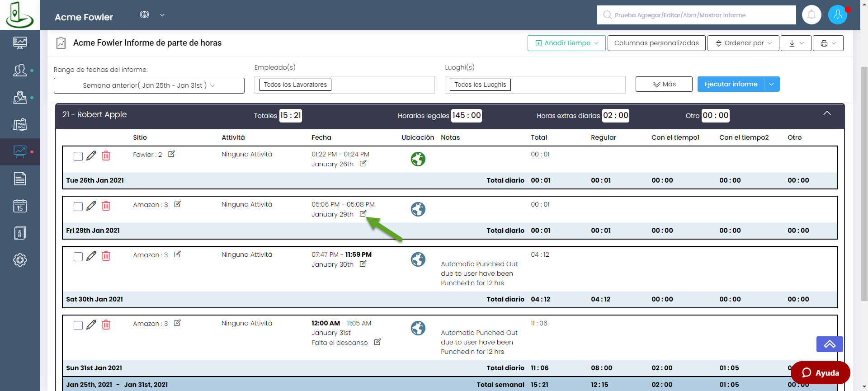868x391 pixels.
Task: Open the user profile avatar
Action: coord(837,15)
